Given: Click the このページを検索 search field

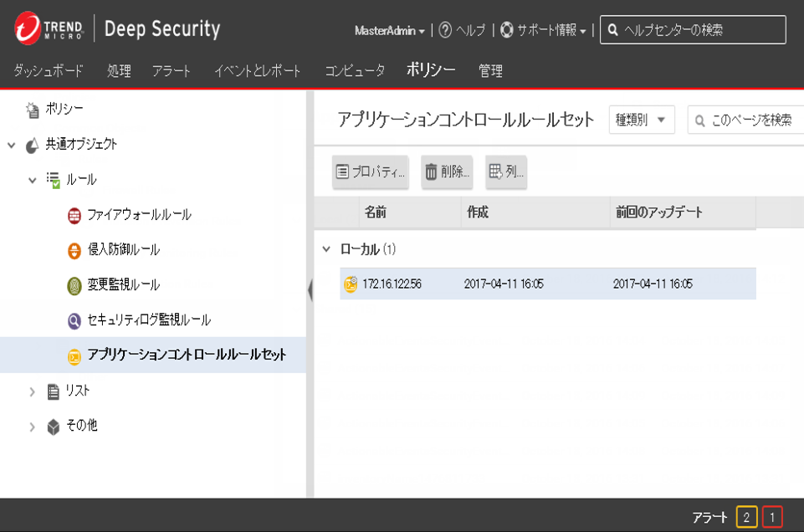Looking at the screenshot, I should click(750, 120).
